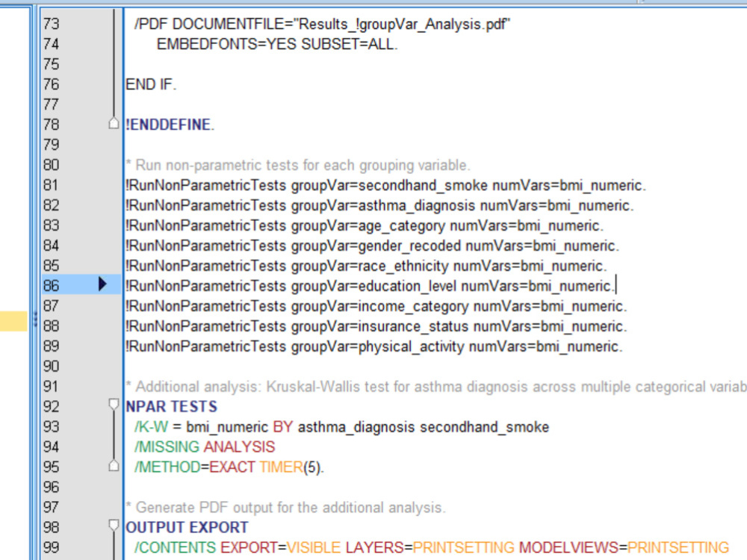
Task: Click the Generate PDF output comment
Action: tap(286, 508)
